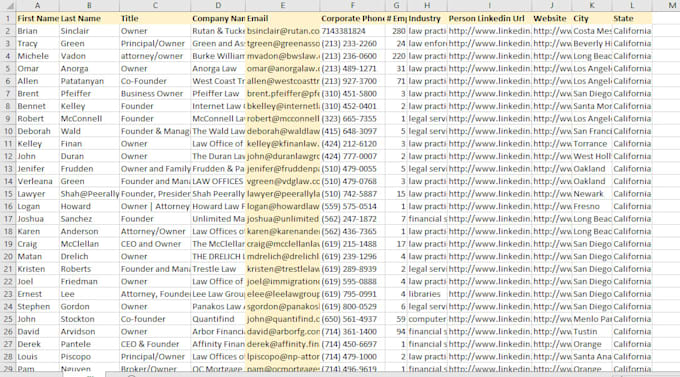The width and height of the screenshot is (680, 377).
Task: Select the 'Principal/Owner' cell in Tracy's row
Action: (x=155, y=44)
